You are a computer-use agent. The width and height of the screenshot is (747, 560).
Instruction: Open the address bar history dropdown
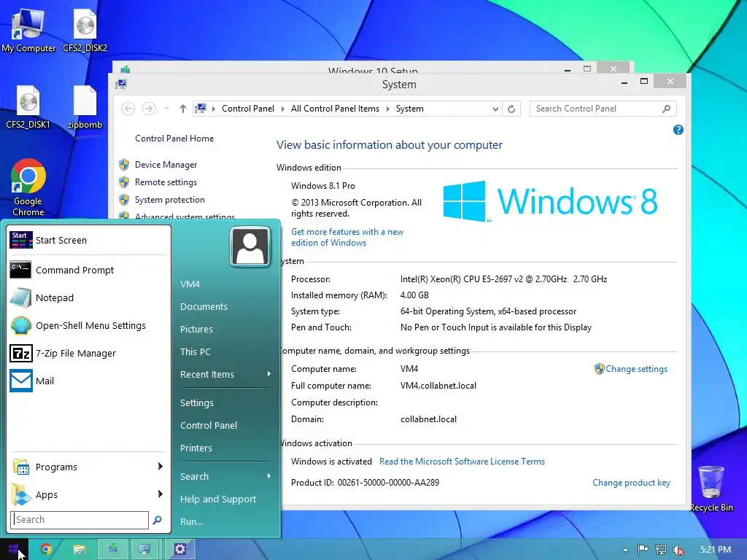tap(495, 109)
